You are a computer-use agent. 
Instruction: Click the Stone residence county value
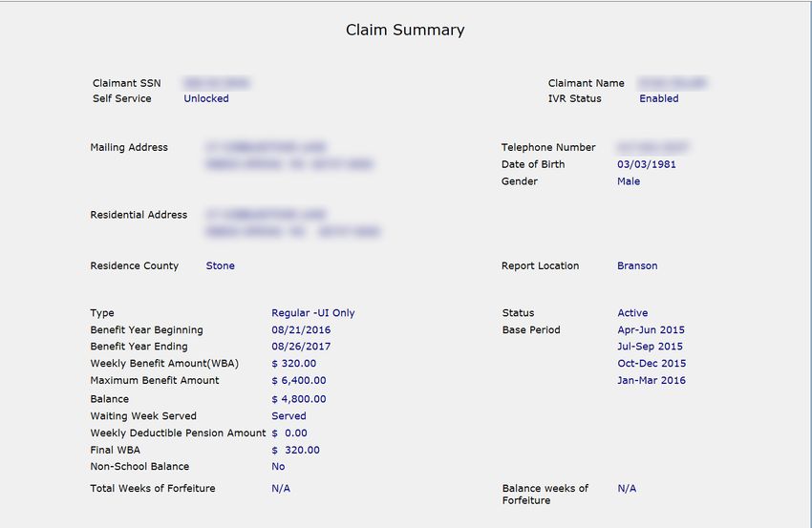coord(220,265)
